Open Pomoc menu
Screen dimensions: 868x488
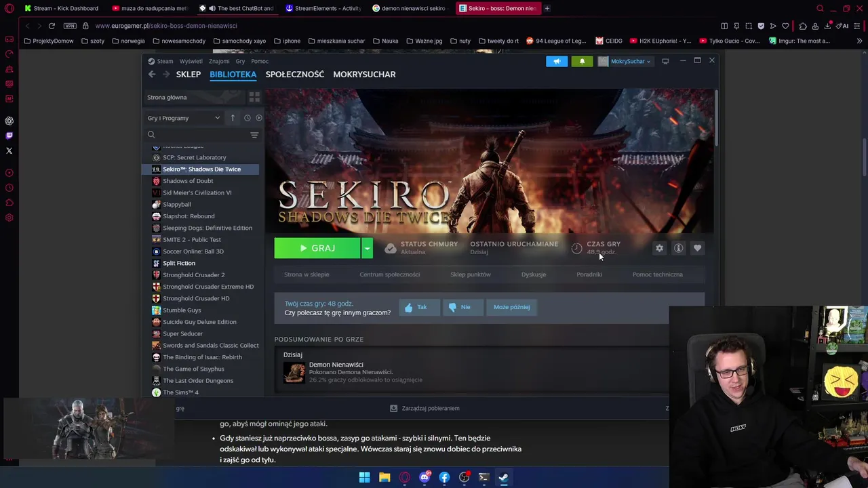pos(260,61)
